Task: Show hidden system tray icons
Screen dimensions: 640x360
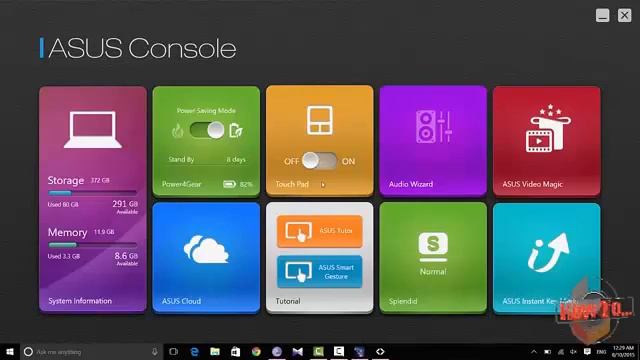Action: click(534, 351)
